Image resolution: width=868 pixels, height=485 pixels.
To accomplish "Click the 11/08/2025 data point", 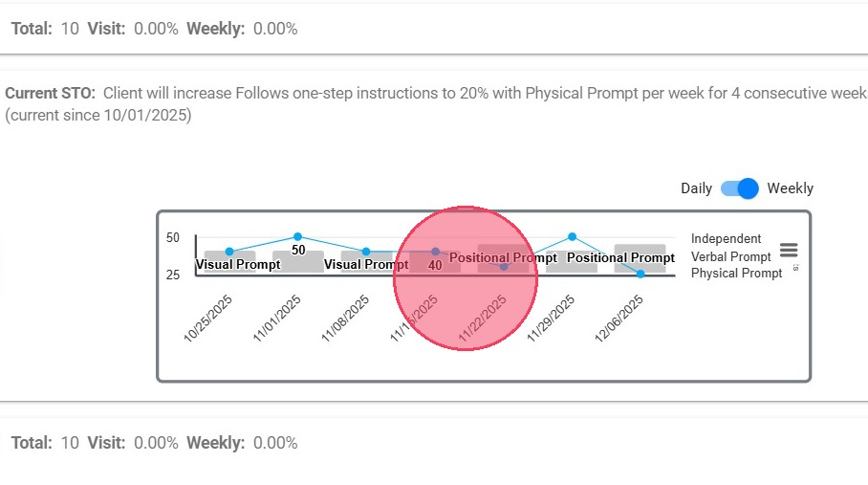I will click(366, 252).
